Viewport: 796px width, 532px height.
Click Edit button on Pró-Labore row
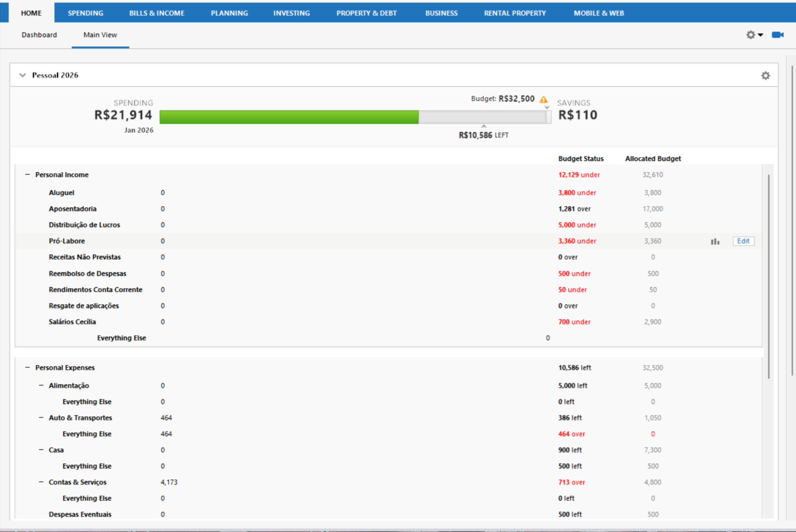point(743,241)
